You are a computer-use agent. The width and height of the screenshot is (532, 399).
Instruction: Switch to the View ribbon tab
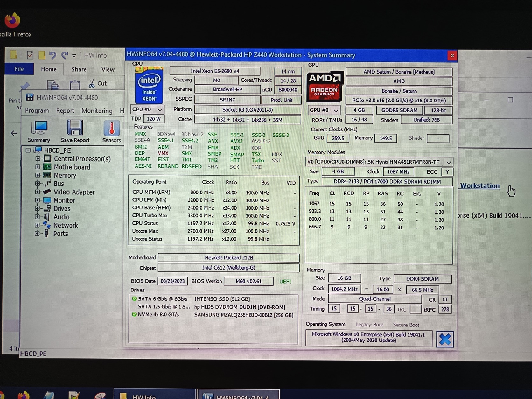click(108, 69)
